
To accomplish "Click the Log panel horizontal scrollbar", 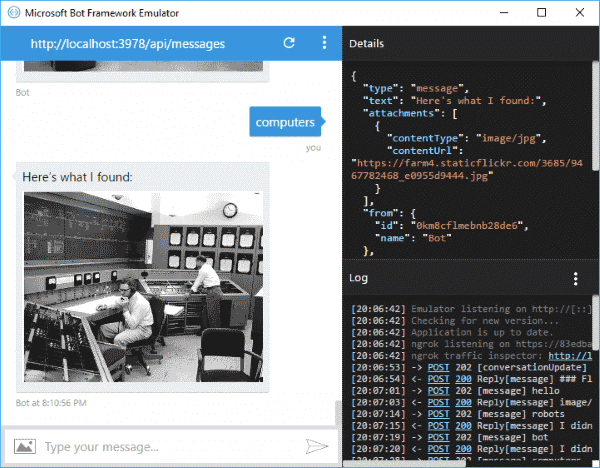I will pyautogui.click(x=404, y=463).
